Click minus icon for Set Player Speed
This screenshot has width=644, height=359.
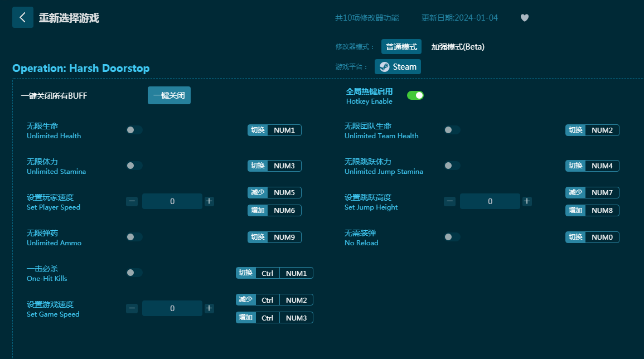pyautogui.click(x=132, y=201)
